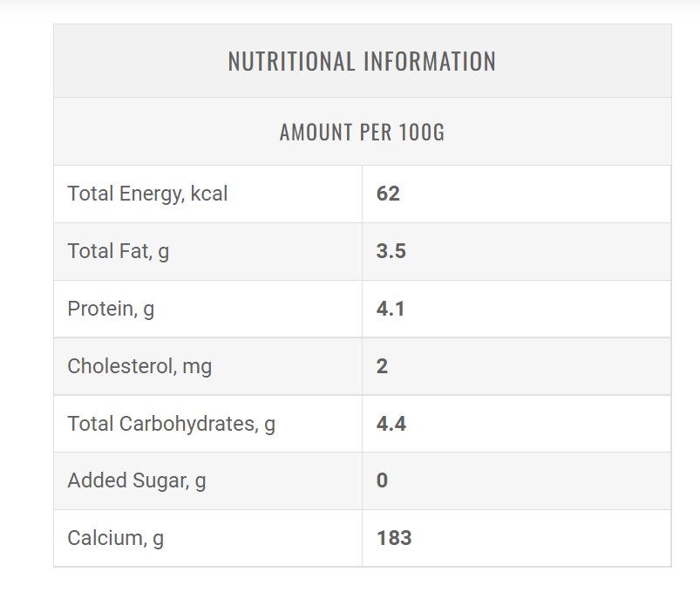Click the calcium value 183

point(394,538)
